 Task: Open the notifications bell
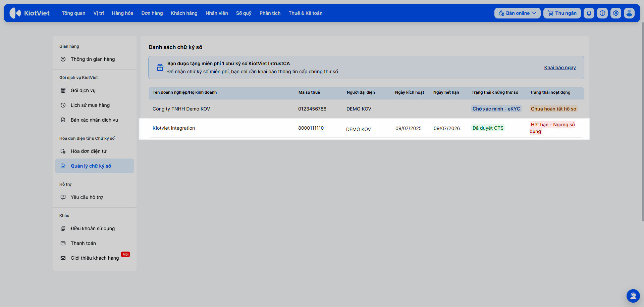point(589,13)
